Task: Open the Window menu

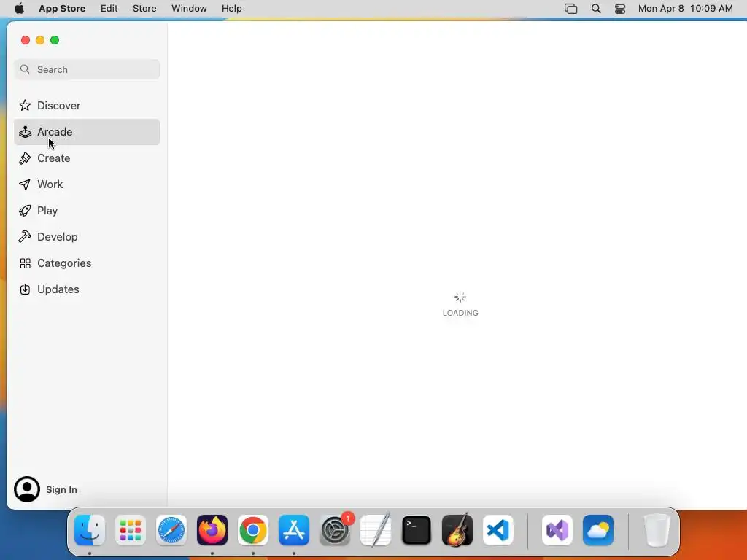Action: coord(189,9)
